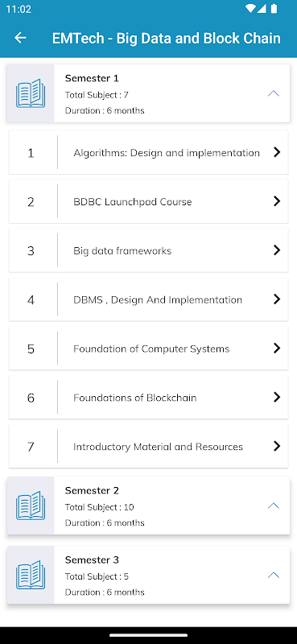This screenshot has width=297, height=644.
Task: Click arrow next to Big data frameworks
Action: [x=277, y=250]
